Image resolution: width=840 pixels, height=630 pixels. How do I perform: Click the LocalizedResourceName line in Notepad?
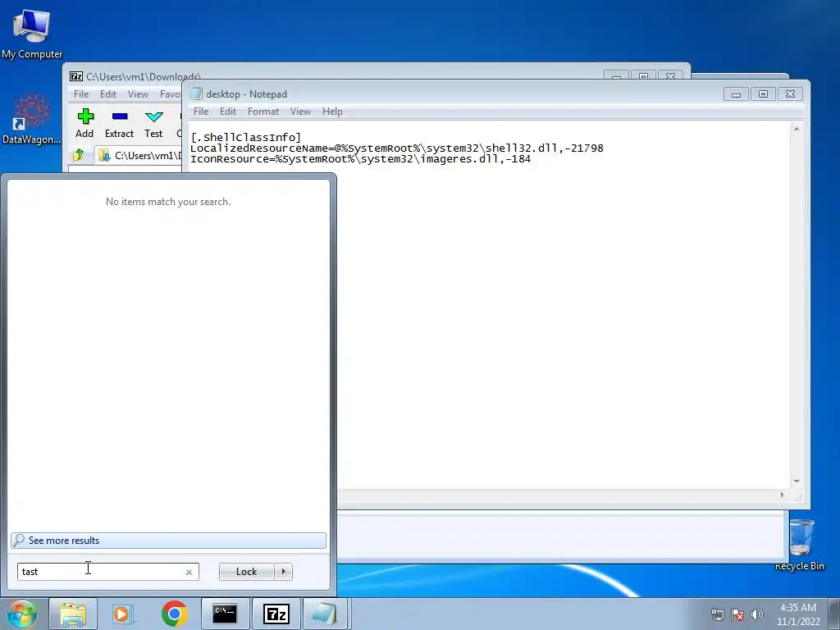click(397, 148)
